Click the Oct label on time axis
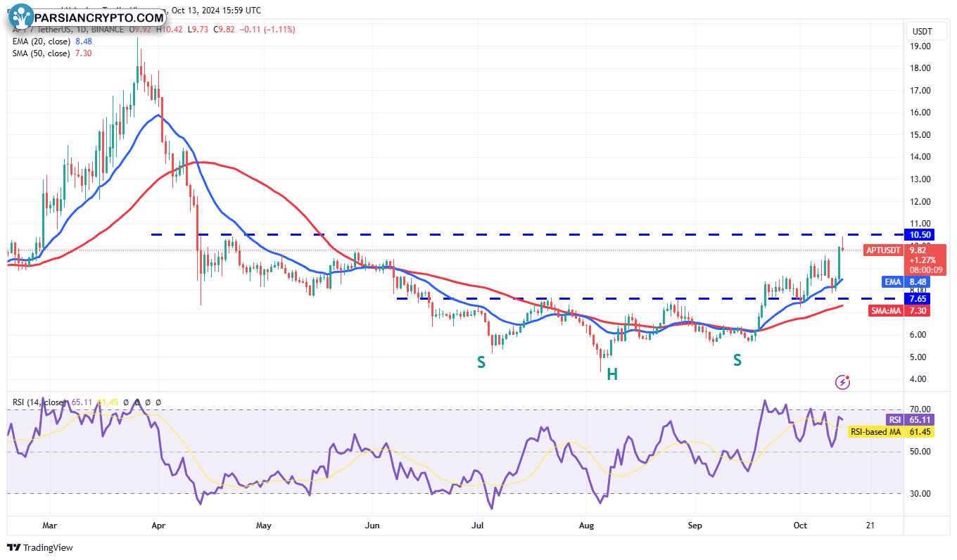Viewport: 957px width, 560px height. [800, 525]
